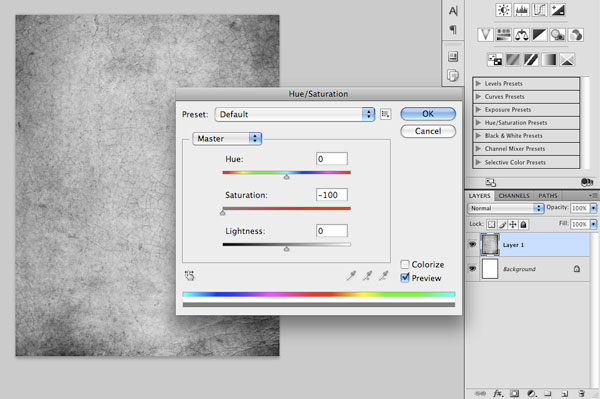600x399 pixels.
Task: Uncheck the Preview checkbox
Action: click(x=405, y=278)
